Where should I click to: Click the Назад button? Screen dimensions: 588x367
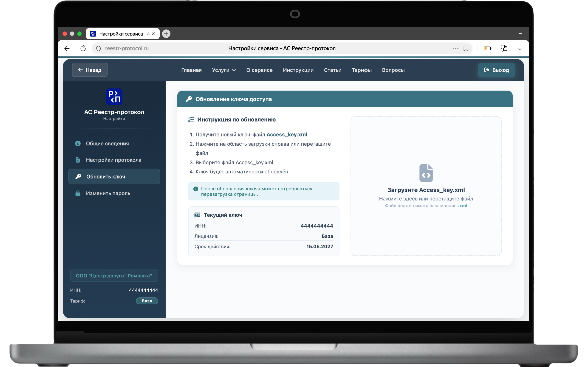pos(90,70)
